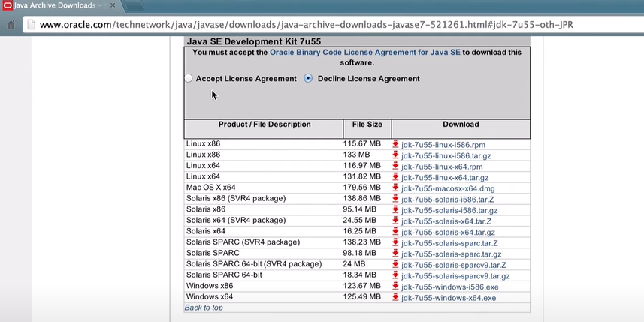Viewport: 644px width, 322px height.
Task: Click download arrow for jdk-7u55-linux-i586.rpm
Action: [395, 144]
